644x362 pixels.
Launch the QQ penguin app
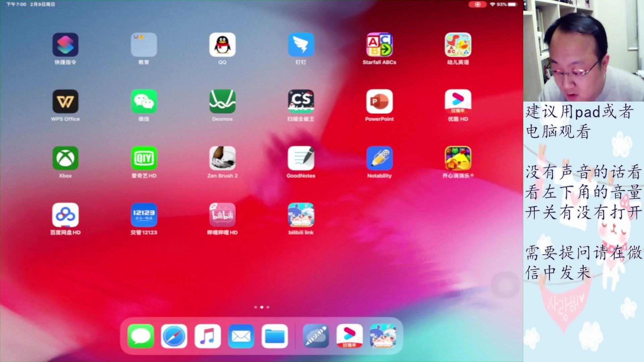point(222,45)
